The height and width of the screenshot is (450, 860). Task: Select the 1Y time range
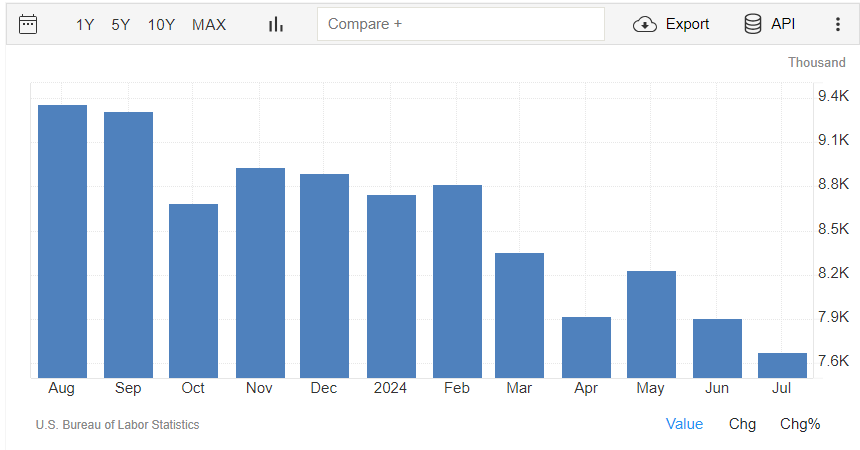85,25
